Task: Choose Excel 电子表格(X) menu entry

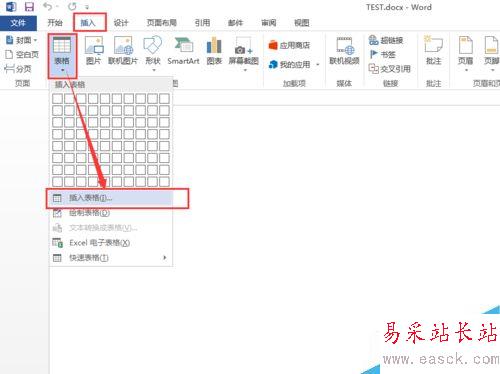Action: tap(111, 243)
